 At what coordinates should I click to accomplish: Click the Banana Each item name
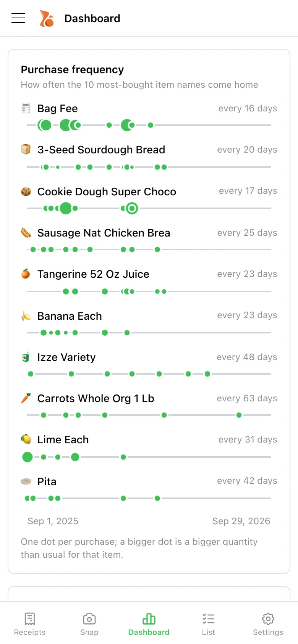(70, 316)
